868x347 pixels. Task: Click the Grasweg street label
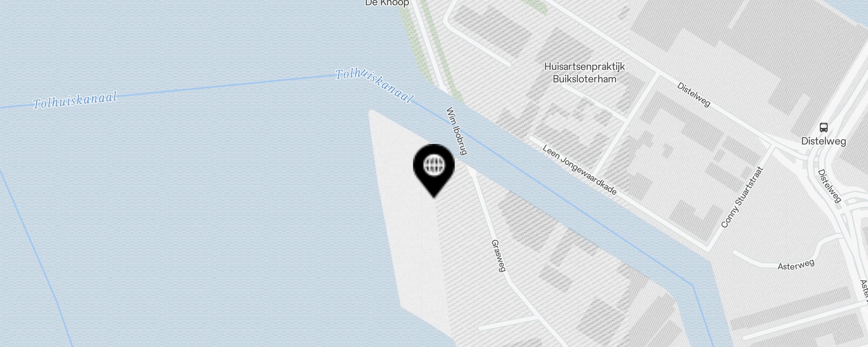pos(499,255)
